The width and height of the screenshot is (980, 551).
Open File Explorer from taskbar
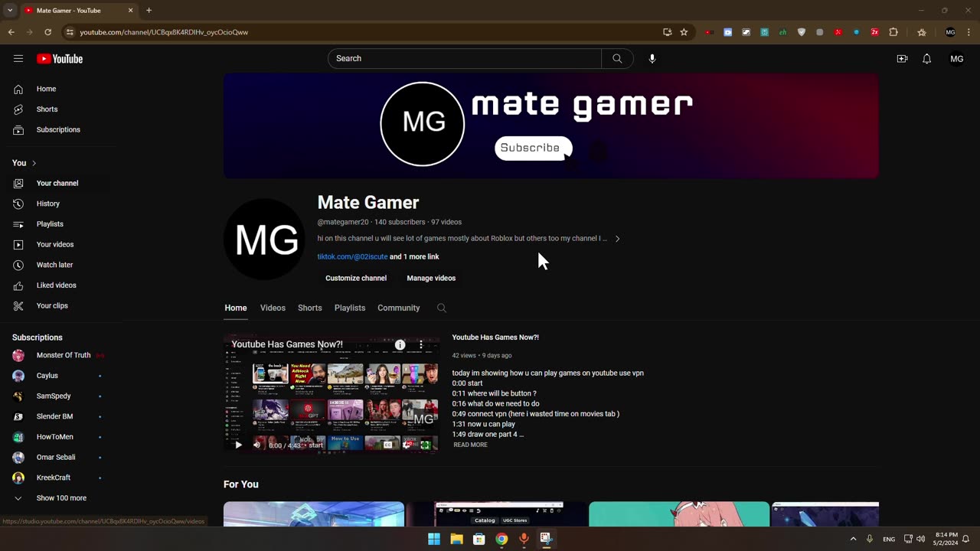pyautogui.click(x=456, y=539)
